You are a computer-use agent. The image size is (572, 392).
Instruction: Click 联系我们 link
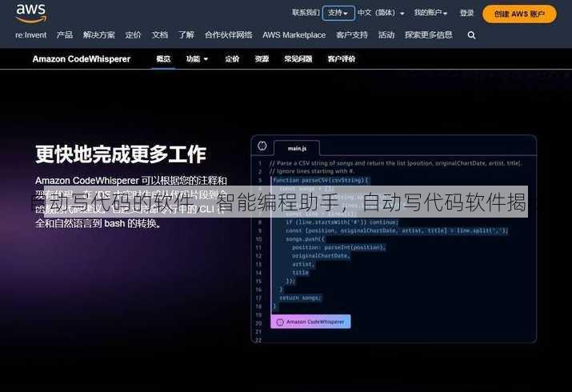pos(306,13)
